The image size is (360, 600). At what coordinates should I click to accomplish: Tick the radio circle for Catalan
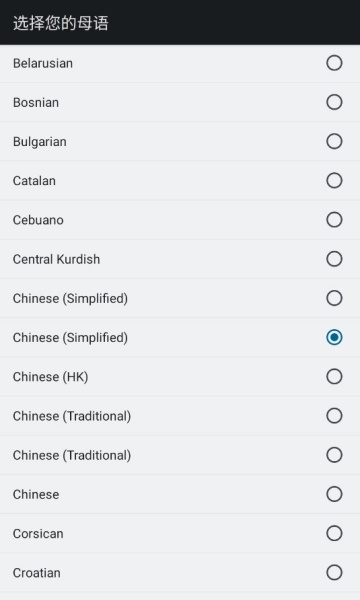coord(334,181)
